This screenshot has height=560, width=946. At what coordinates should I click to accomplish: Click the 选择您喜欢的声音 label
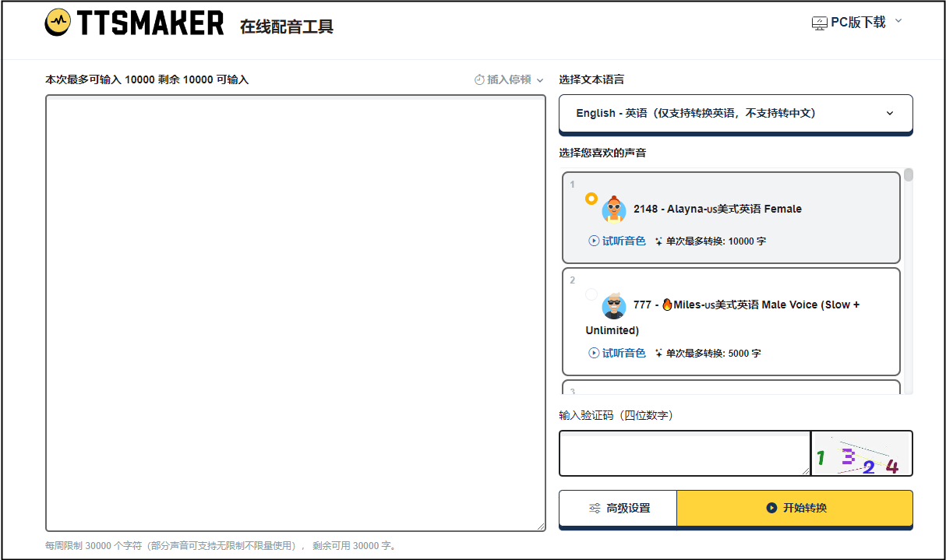tap(602, 153)
